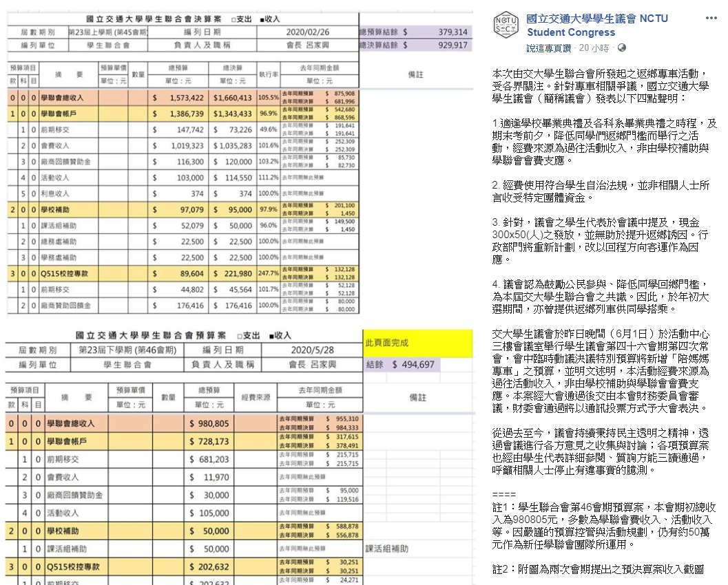This screenshot has height=585, width=728.
Task: Click the 註1 footnote paragraph
Action: click(x=605, y=526)
